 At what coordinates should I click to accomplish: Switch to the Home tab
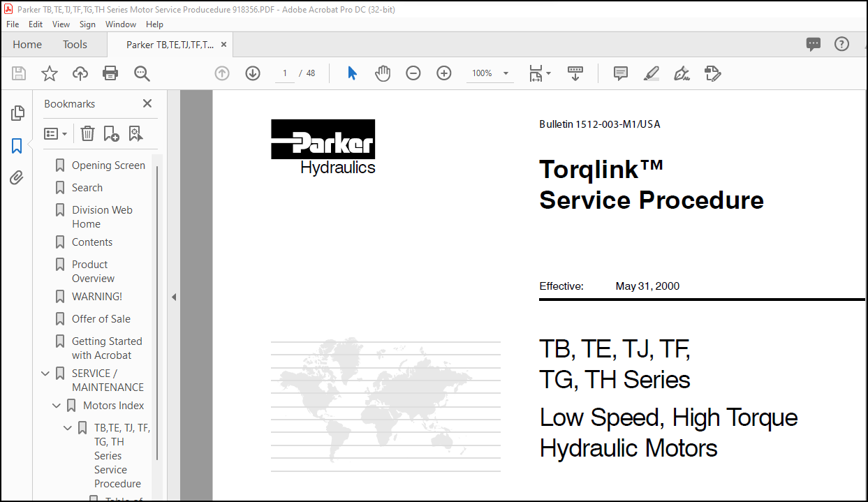[27, 45]
